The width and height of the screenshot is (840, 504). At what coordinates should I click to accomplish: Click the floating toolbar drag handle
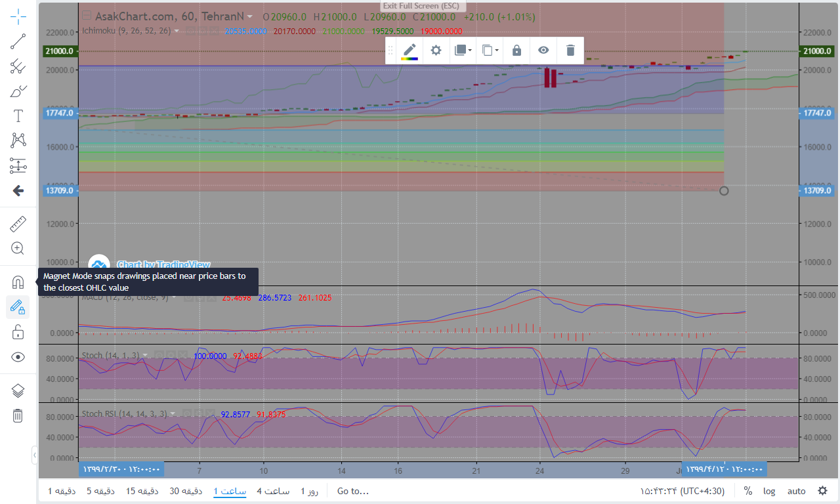(x=391, y=51)
